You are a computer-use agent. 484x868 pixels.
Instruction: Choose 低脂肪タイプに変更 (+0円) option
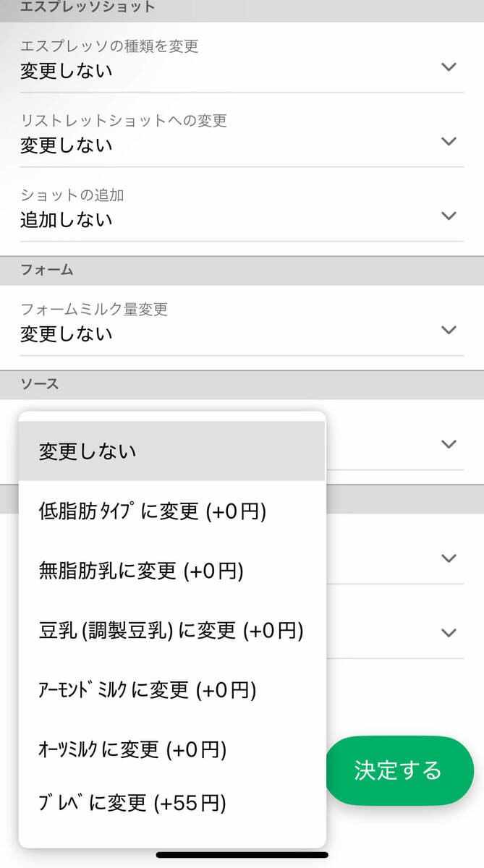pos(171,511)
